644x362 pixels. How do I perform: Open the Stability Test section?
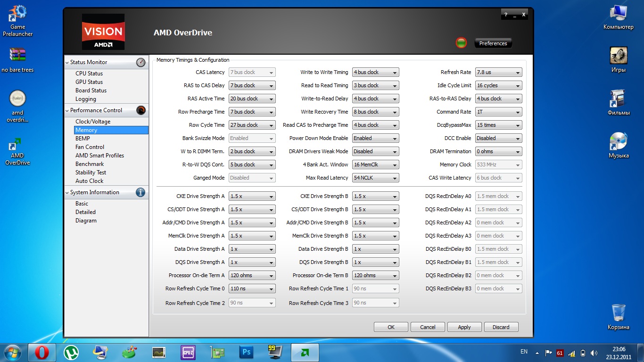[x=91, y=173]
